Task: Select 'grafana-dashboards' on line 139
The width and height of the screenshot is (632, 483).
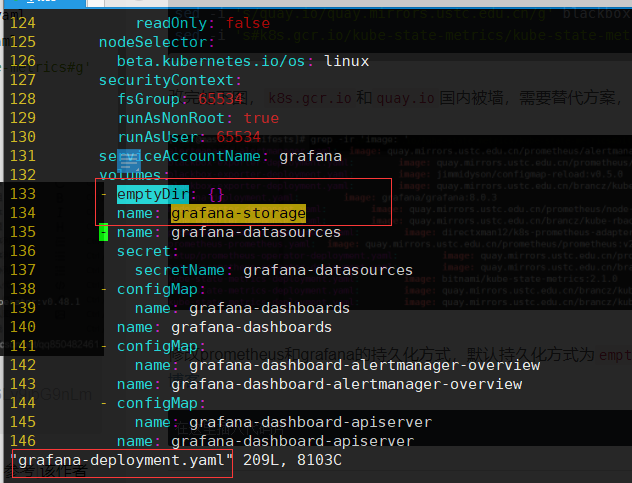Action: (x=269, y=308)
